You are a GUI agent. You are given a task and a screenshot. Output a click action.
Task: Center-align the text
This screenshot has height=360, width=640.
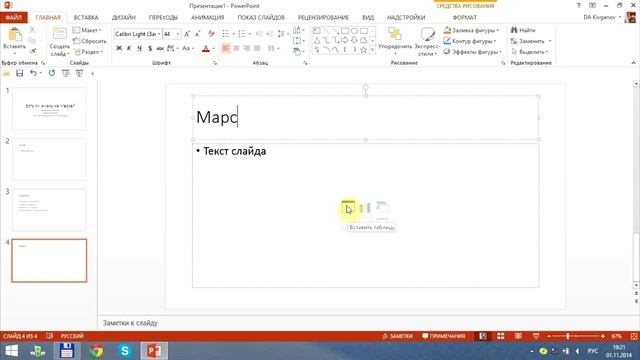(236, 49)
